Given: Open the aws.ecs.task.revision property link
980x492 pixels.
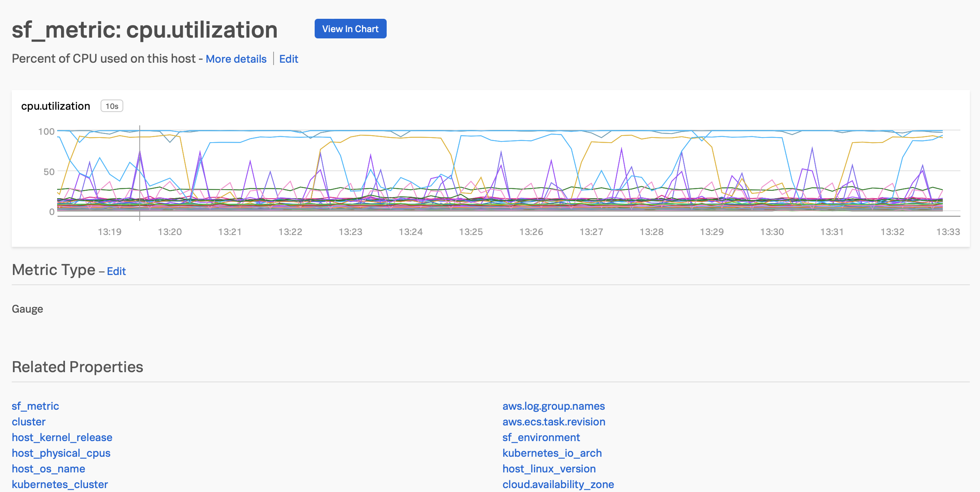Looking at the screenshot, I should pyautogui.click(x=554, y=421).
